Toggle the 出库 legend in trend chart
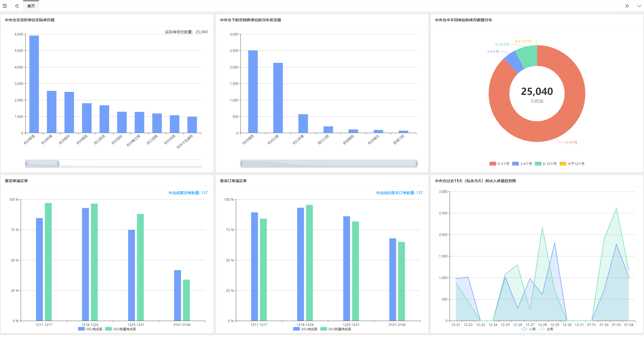644x345 pixels. point(546,329)
